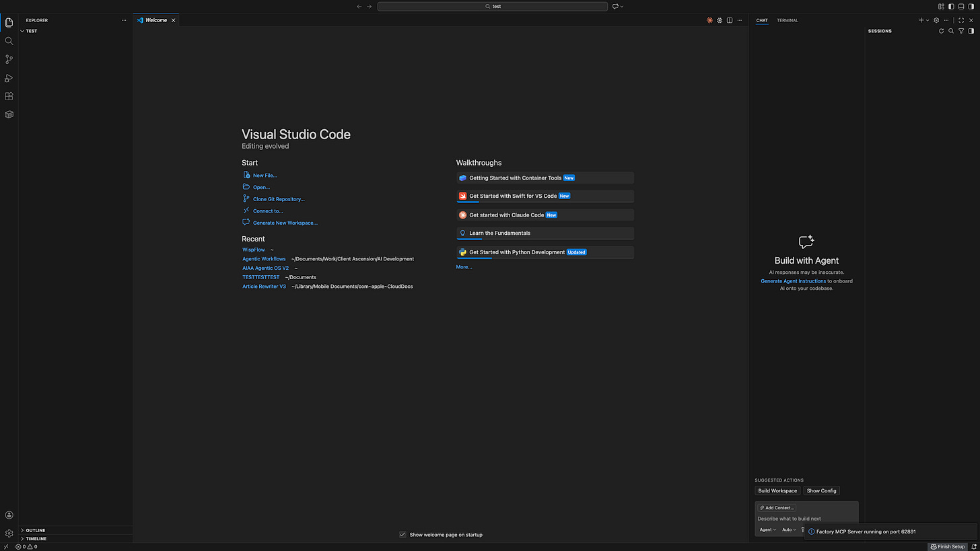
Task: Open Explorer's more actions ellipsis
Action: 124,20
